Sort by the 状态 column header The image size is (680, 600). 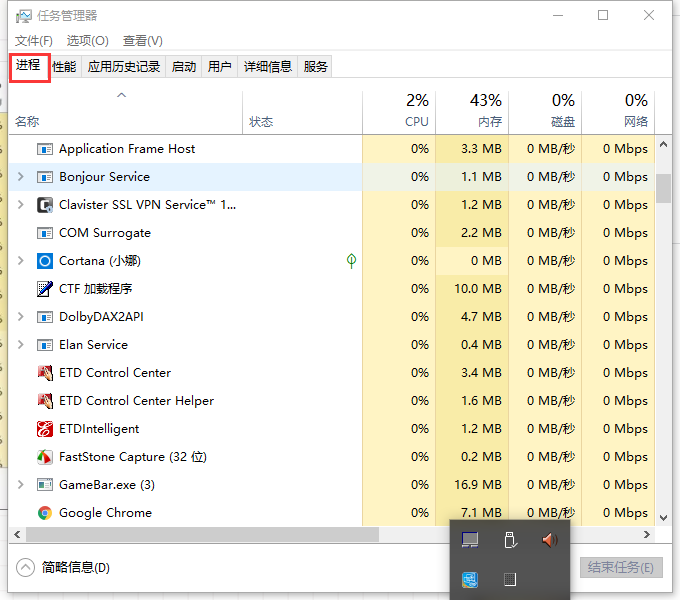[302, 113]
